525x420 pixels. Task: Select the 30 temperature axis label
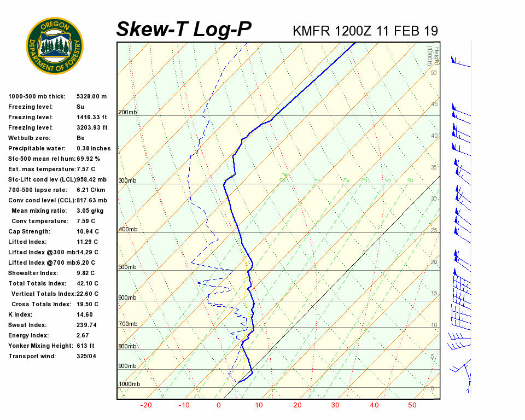335,405
